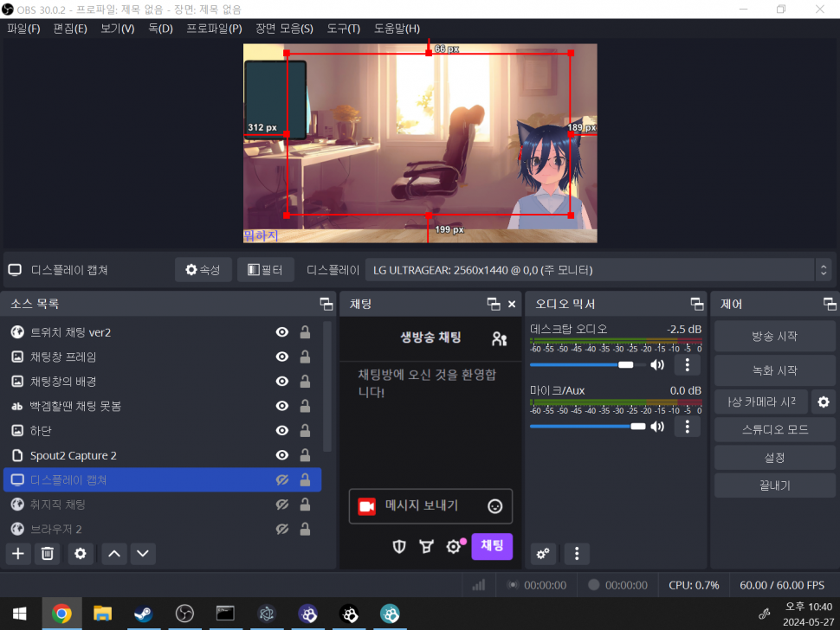Pop out the 채팅 dock

(494, 304)
